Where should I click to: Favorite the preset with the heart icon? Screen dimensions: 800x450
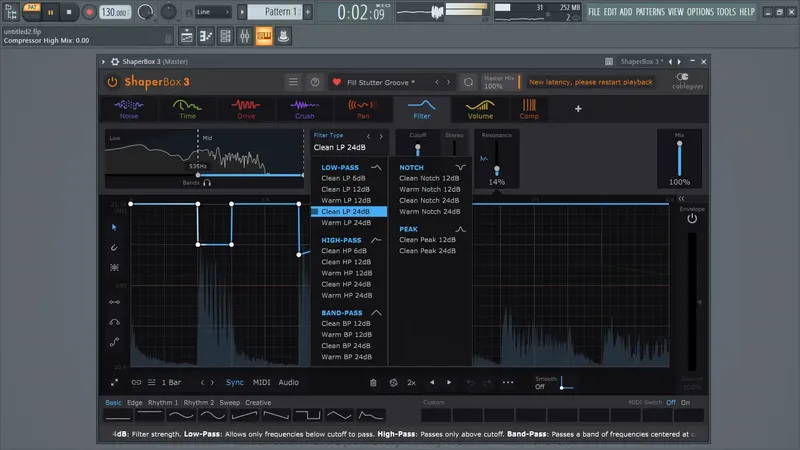(337, 82)
